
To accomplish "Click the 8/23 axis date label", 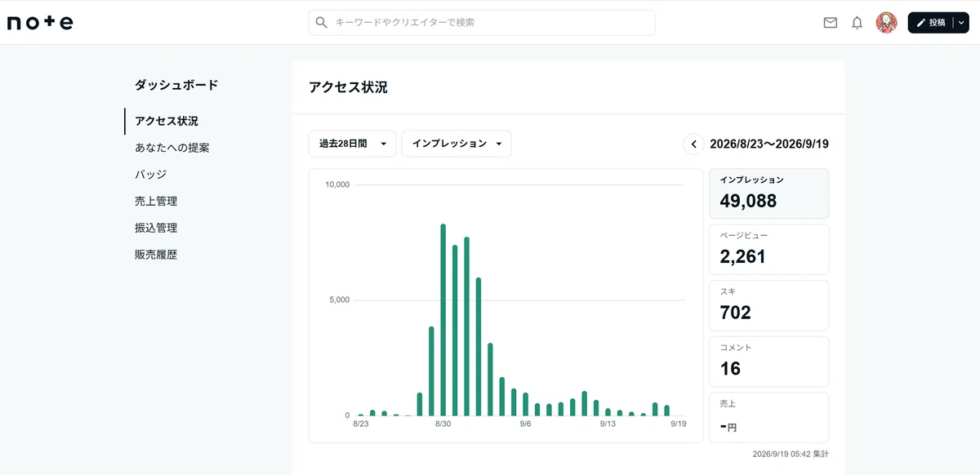I will tap(361, 424).
